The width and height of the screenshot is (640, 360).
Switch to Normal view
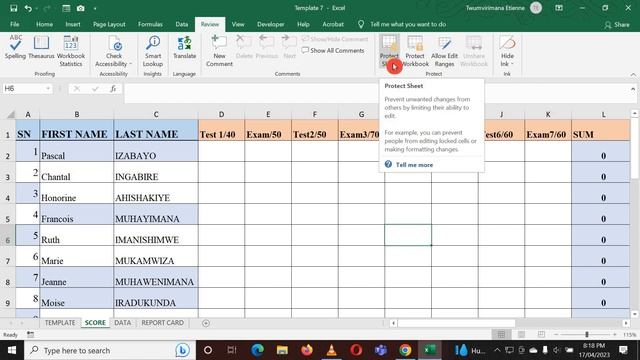click(502, 335)
